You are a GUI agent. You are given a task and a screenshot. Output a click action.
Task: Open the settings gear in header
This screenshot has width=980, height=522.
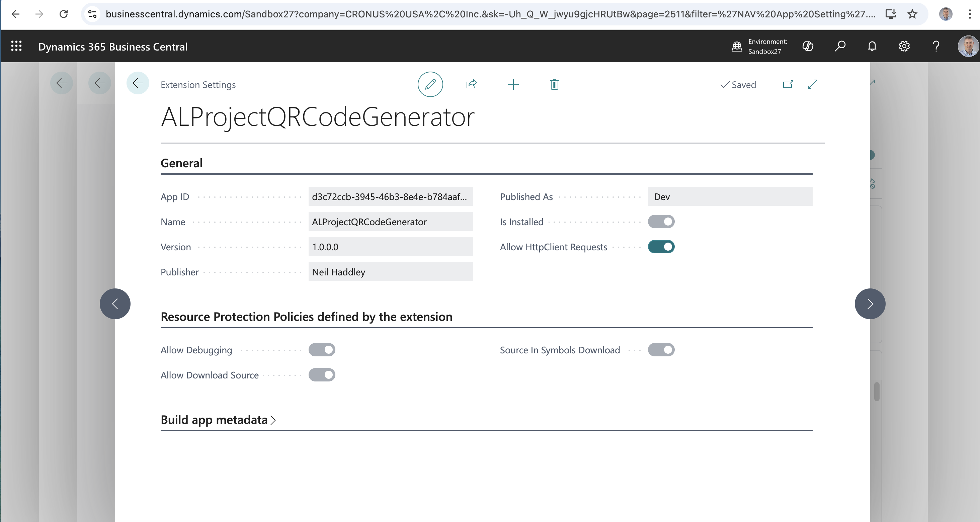coord(904,47)
